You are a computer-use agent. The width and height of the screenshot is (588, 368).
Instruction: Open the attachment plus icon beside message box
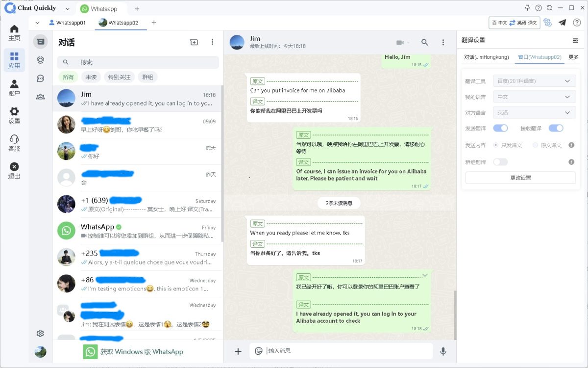point(238,351)
